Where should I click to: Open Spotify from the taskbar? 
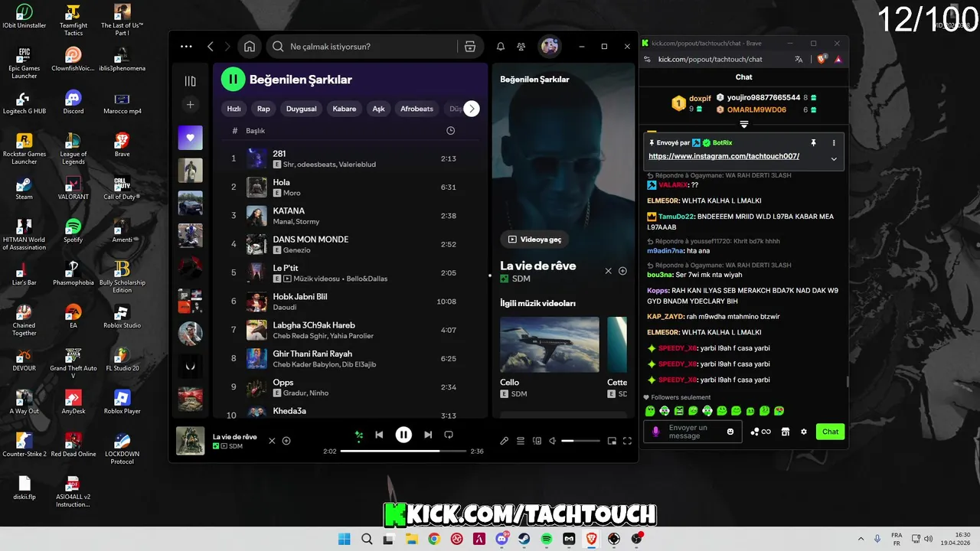coord(547,539)
